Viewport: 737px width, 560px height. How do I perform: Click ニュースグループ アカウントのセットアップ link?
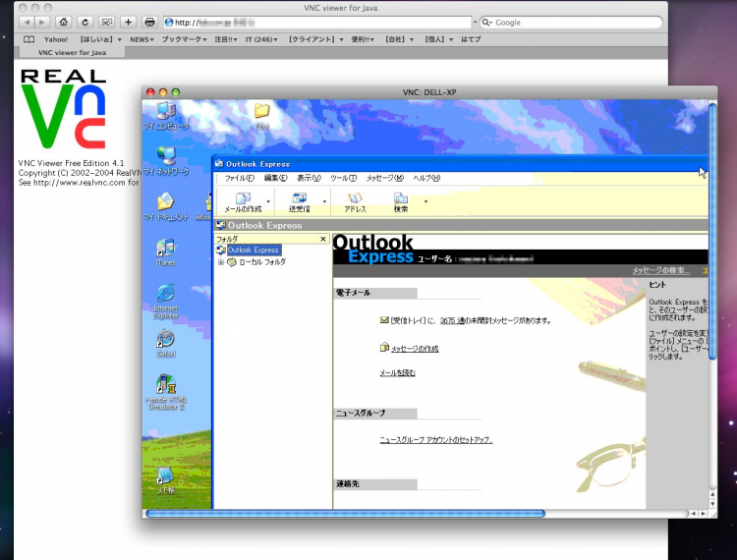pos(436,440)
